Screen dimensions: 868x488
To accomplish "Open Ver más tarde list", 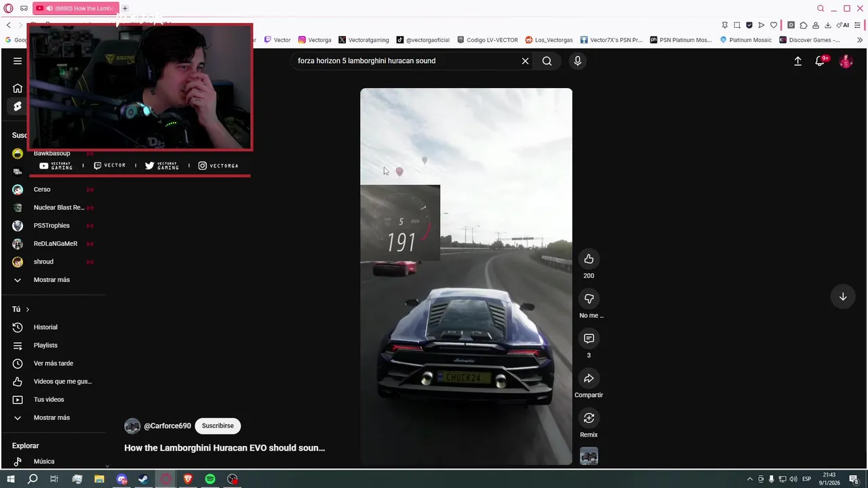I will tap(53, 363).
